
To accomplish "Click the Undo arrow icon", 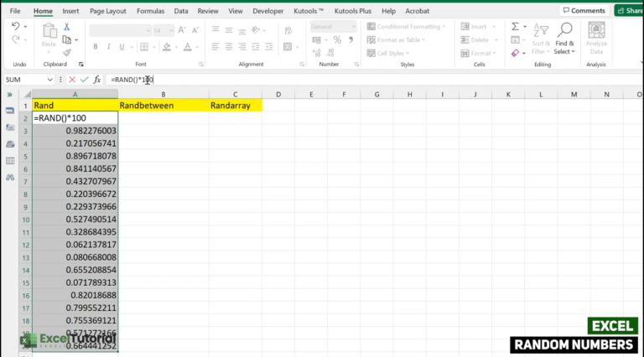I will (16, 28).
